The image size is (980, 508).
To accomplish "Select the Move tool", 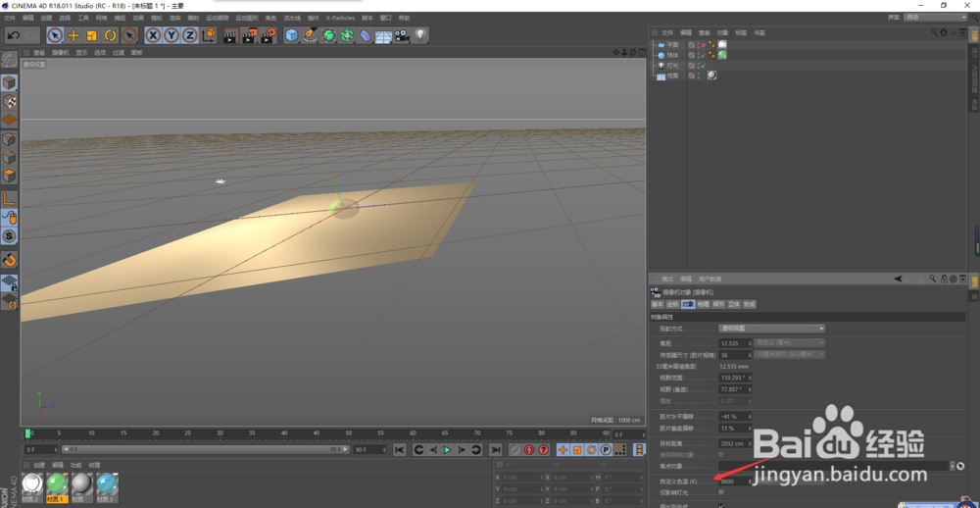I will pyautogui.click(x=73, y=35).
